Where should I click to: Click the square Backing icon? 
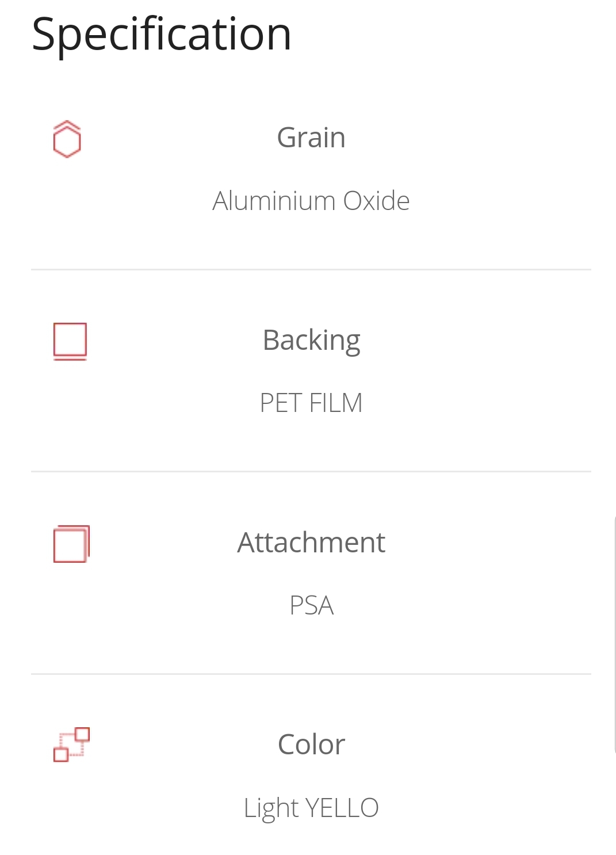pos(70,342)
